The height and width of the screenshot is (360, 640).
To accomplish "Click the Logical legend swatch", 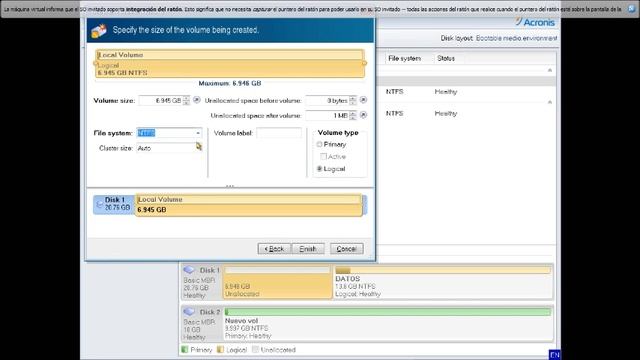I will [x=220, y=349].
